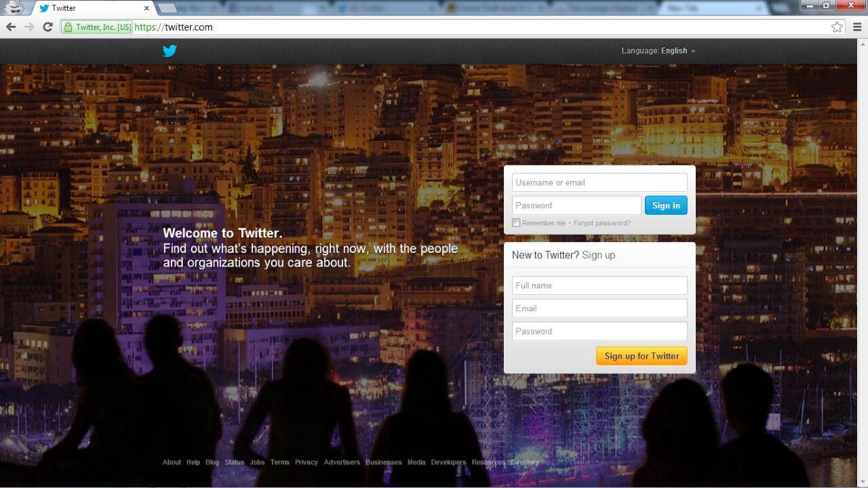This screenshot has width=868, height=488.
Task: Click the browser forward arrow
Action: click(29, 27)
